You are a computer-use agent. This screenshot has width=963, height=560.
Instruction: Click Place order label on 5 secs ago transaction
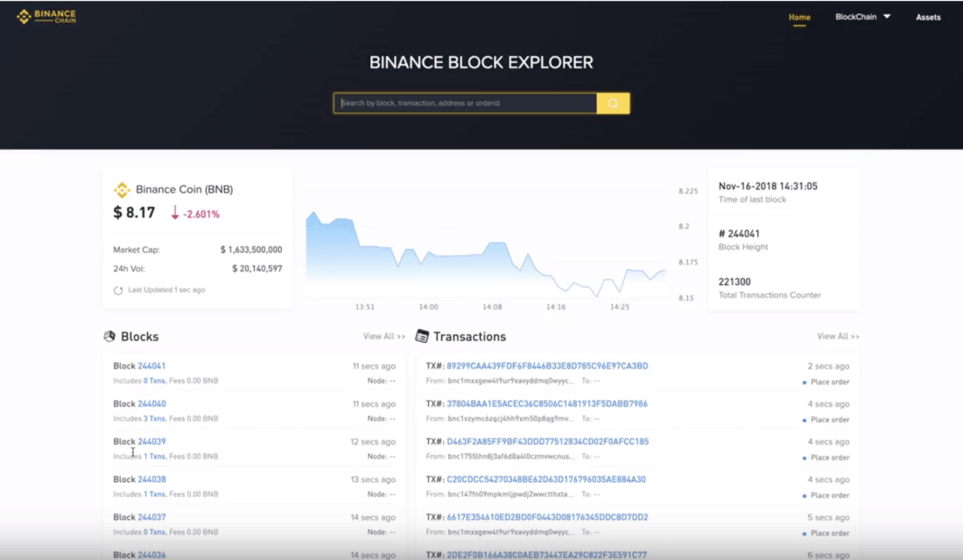(830, 533)
